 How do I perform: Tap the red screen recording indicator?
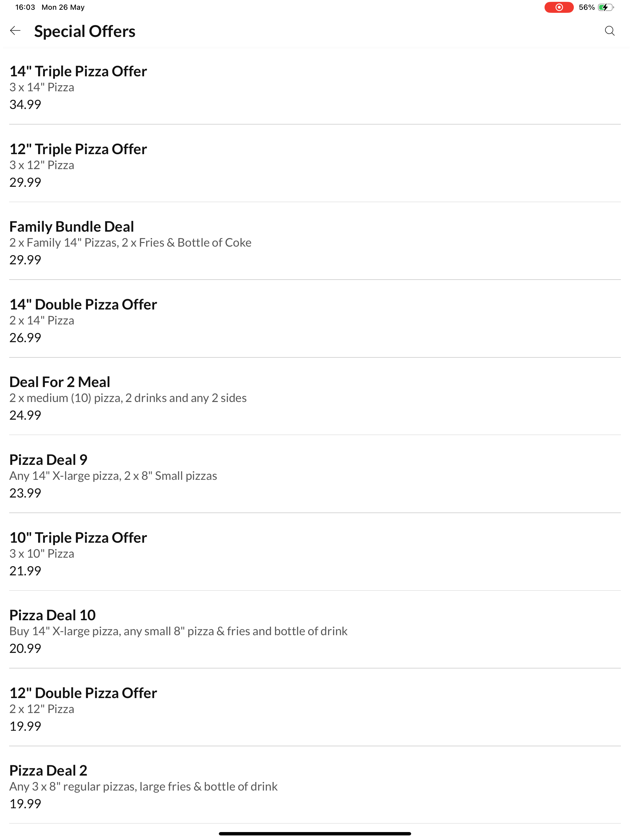coord(559,7)
